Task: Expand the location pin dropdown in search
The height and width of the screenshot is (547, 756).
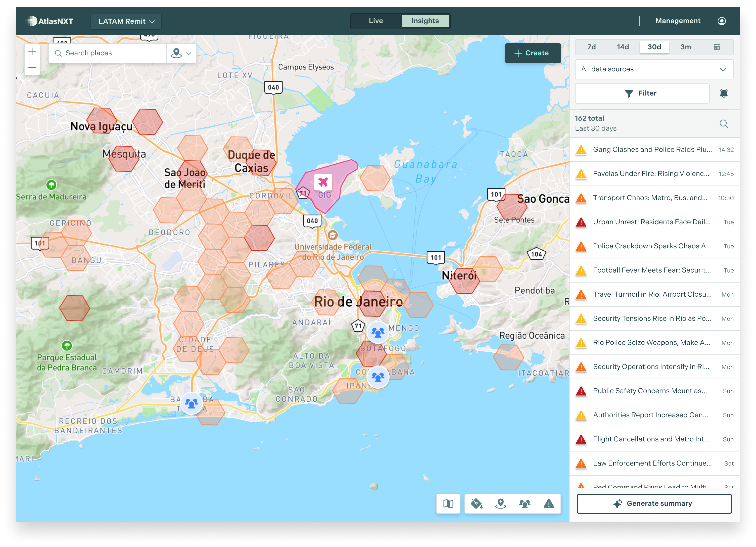Action: [x=181, y=53]
